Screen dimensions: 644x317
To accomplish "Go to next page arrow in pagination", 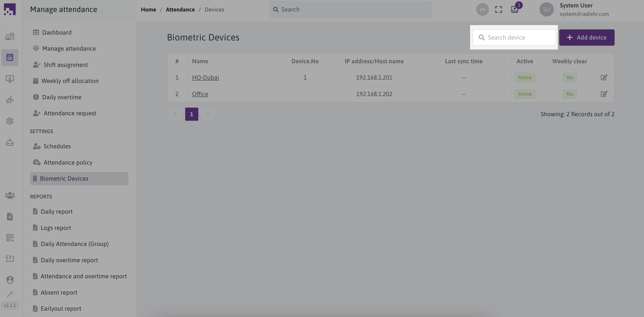I will tap(208, 114).
